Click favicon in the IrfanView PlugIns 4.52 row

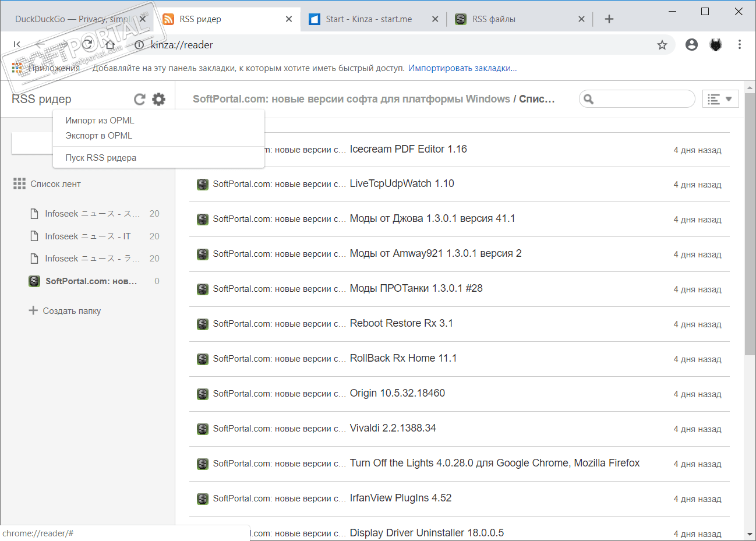pos(203,499)
